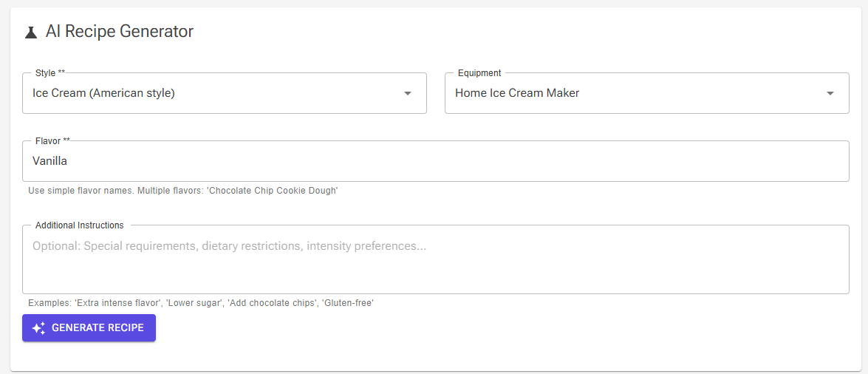Select the 'Ice Cream (American style)' value text
The width and height of the screenshot is (868, 374).
[103, 93]
